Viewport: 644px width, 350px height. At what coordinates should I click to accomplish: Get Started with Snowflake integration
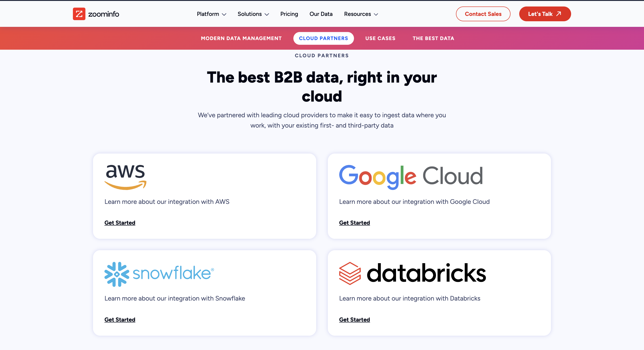(120, 320)
